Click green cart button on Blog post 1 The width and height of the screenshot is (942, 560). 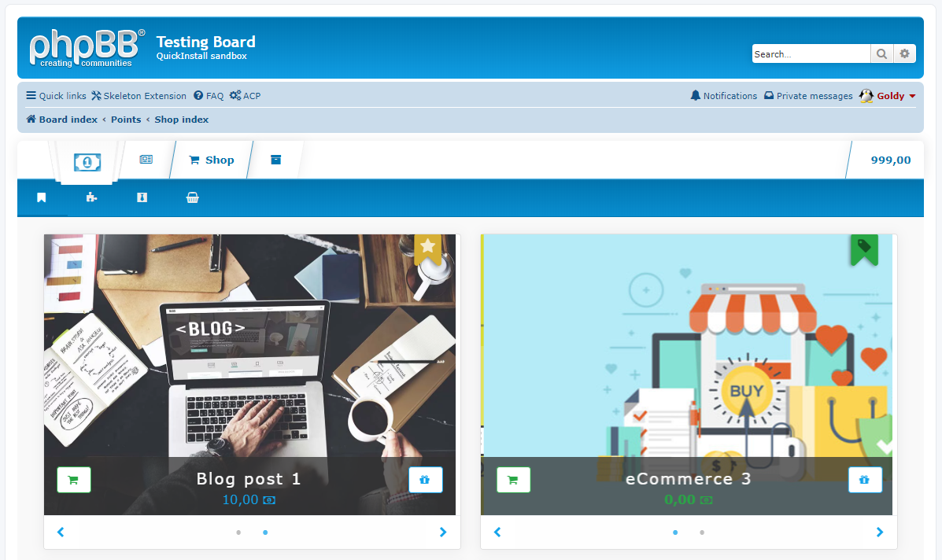point(74,480)
